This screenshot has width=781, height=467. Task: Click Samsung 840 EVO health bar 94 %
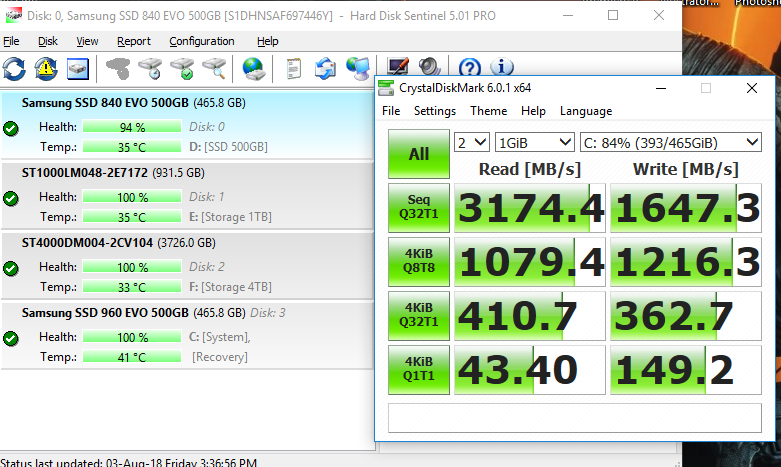click(x=132, y=127)
